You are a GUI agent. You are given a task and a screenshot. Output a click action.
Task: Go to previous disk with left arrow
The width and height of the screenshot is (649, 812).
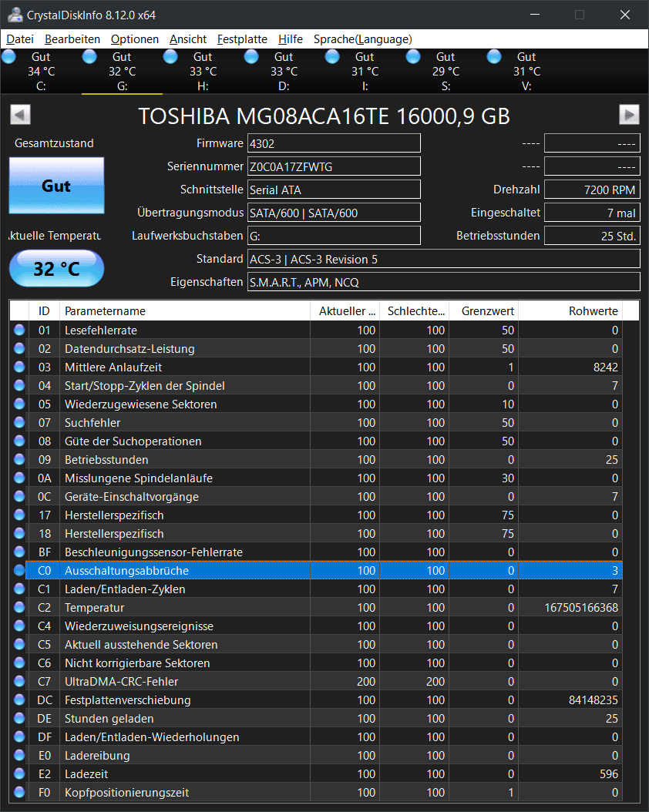[x=21, y=115]
